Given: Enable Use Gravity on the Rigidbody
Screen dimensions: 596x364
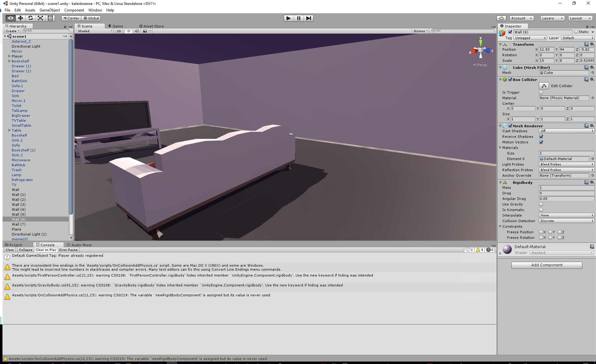Looking at the screenshot, I should coord(541,204).
